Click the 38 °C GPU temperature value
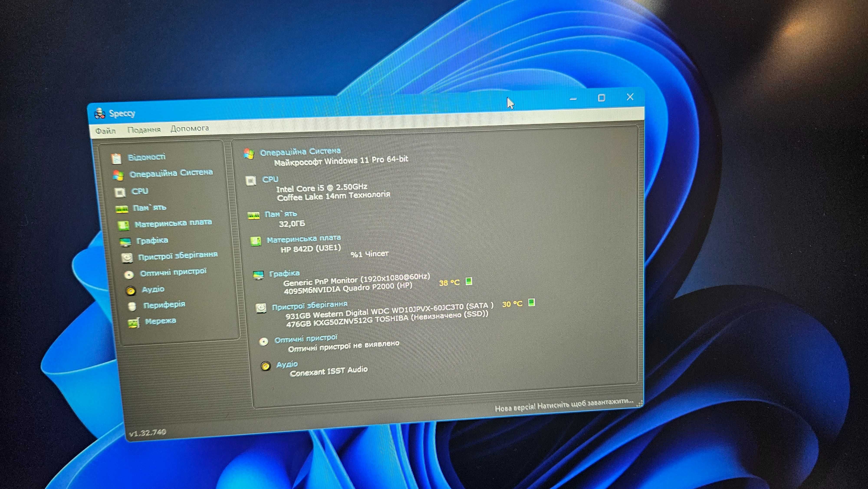This screenshot has height=489, width=868. point(449,283)
